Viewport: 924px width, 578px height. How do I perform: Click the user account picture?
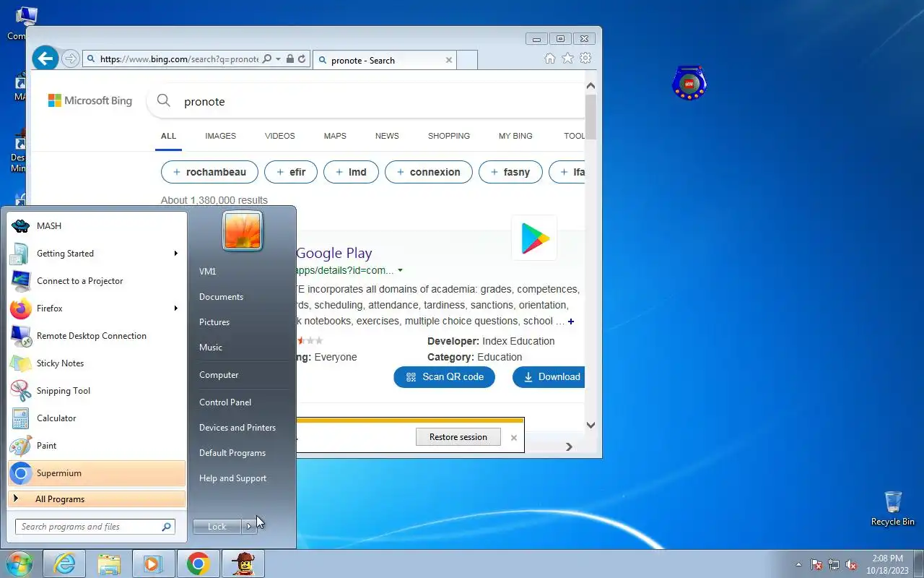coord(243,231)
